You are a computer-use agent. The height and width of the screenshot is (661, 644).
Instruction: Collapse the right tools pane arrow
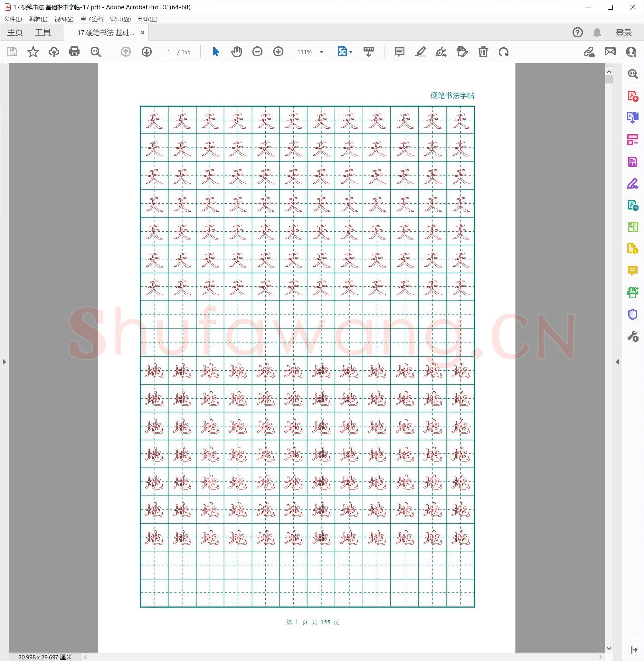[617, 362]
